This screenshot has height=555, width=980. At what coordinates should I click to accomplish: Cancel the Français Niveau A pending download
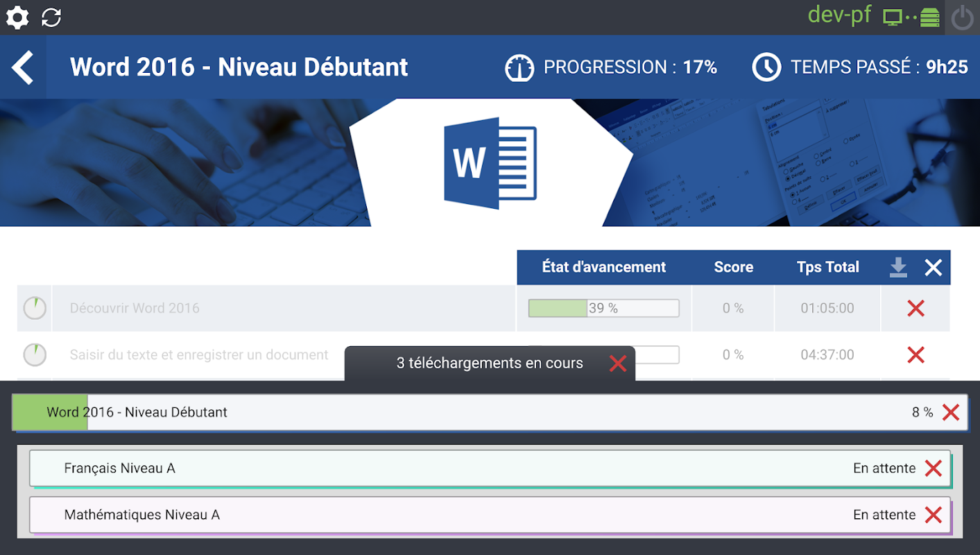pyautogui.click(x=934, y=468)
